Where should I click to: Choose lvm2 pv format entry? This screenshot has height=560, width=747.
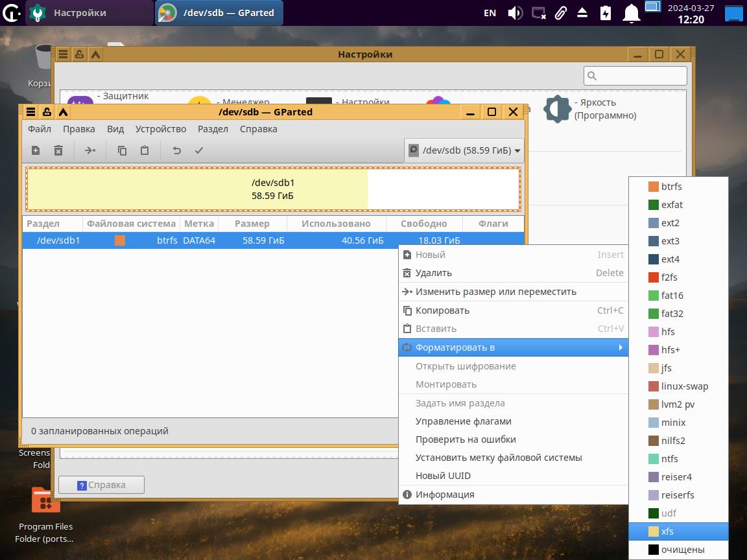(678, 404)
